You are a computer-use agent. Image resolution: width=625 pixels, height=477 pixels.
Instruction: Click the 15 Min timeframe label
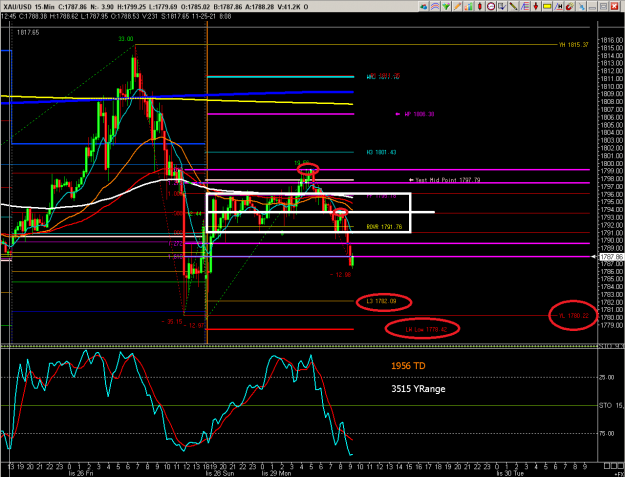click(44, 7)
